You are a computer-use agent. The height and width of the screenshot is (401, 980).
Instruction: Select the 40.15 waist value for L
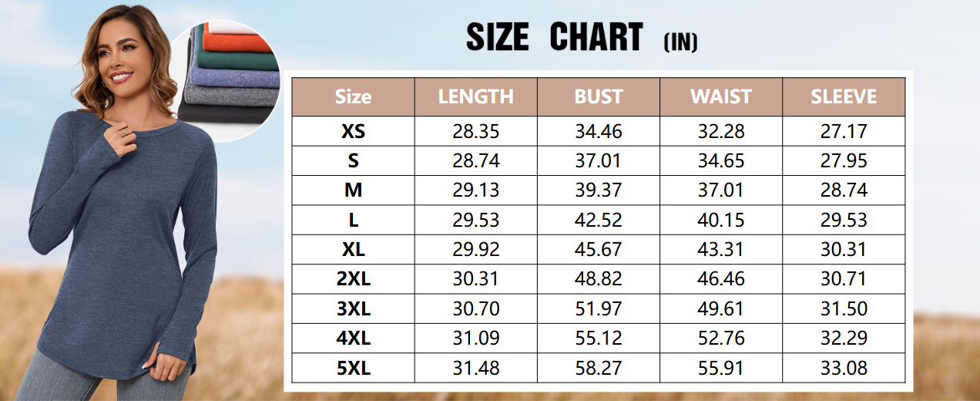[x=720, y=220]
